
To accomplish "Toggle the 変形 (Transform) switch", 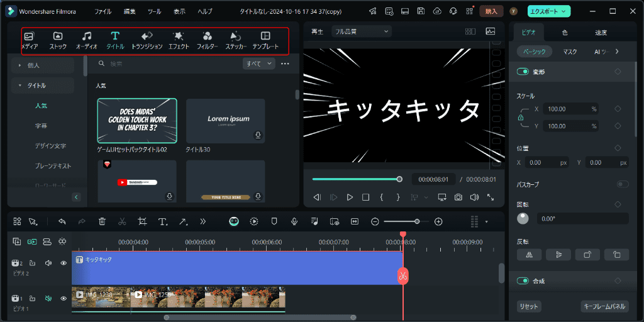I will pyautogui.click(x=523, y=72).
